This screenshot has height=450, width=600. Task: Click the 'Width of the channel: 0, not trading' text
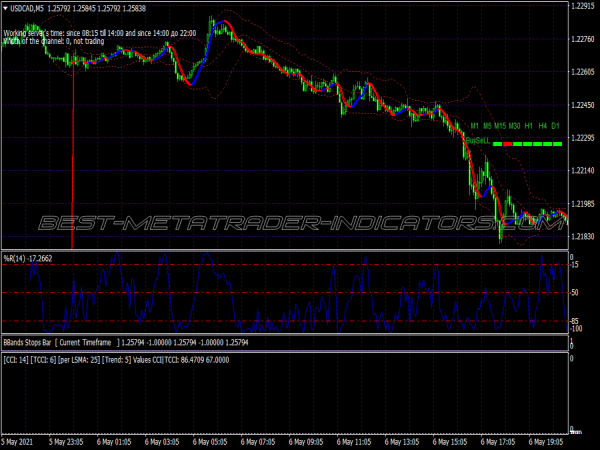54,41
